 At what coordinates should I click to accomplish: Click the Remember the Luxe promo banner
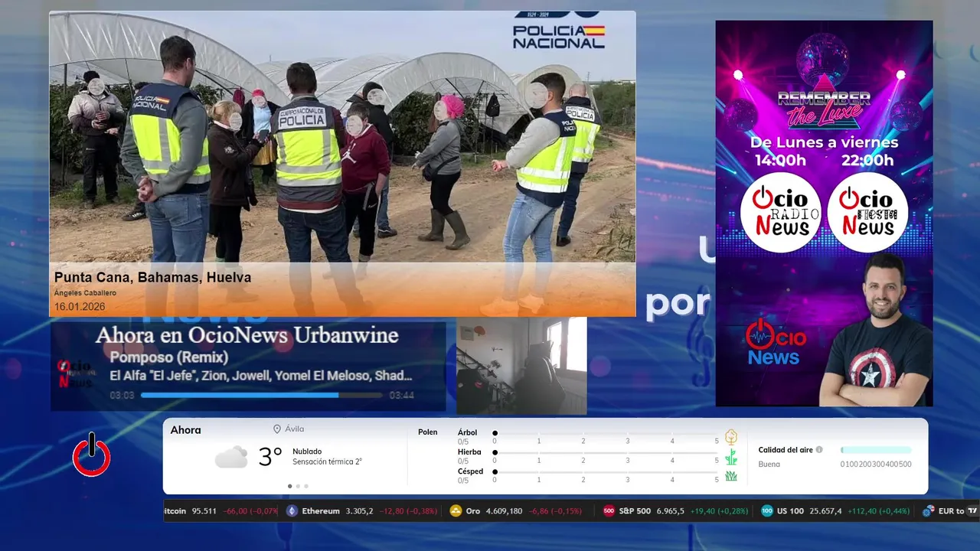pyautogui.click(x=824, y=213)
